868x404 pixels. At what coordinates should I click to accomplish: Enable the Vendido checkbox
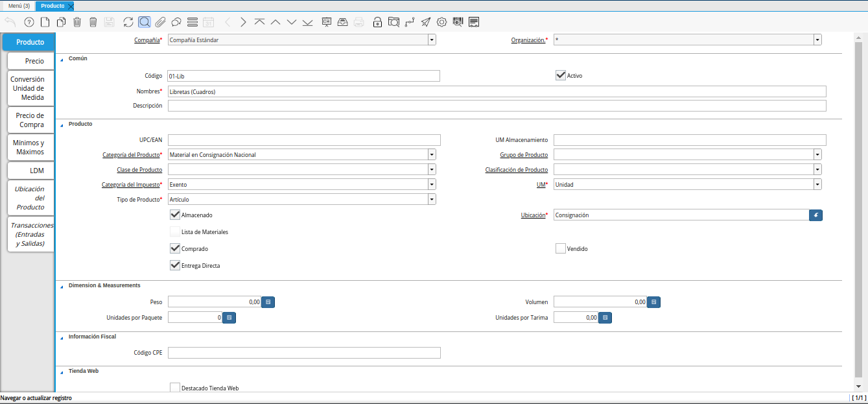click(x=561, y=248)
